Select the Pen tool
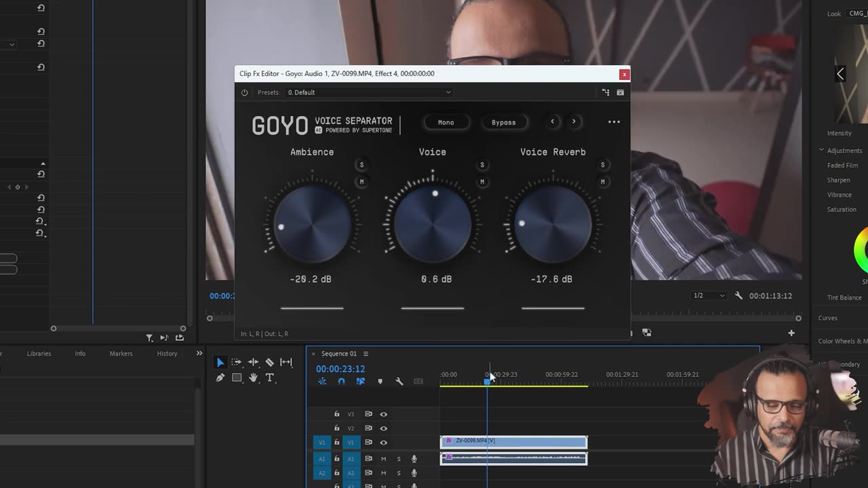 (x=220, y=378)
